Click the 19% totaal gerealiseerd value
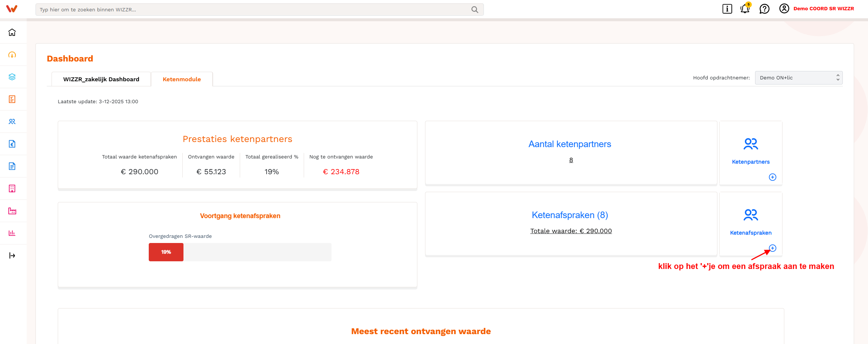Image resolution: width=868 pixels, height=344 pixels. click(x=272, y=172)
